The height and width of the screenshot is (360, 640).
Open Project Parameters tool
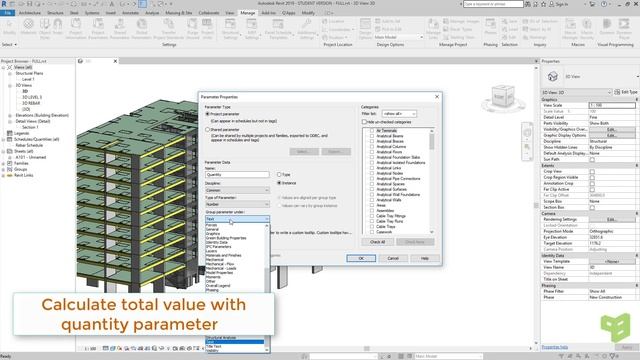(x=98, y=29)
